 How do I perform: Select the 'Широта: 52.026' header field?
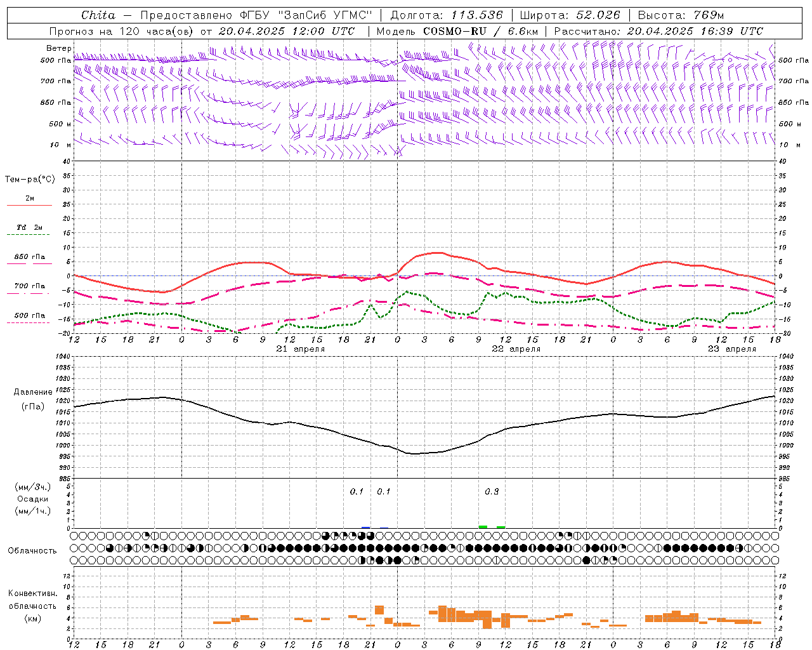[x=570, y=15]
